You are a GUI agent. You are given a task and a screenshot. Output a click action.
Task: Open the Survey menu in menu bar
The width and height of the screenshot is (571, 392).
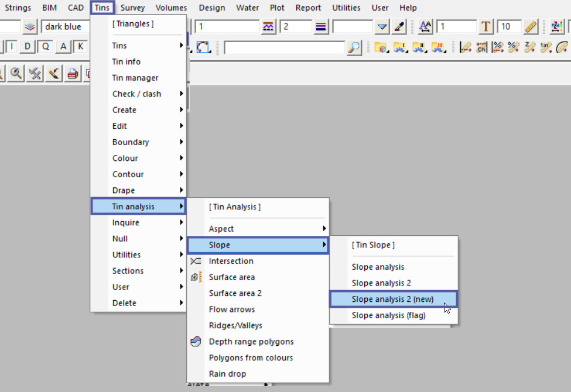(132, 8)
